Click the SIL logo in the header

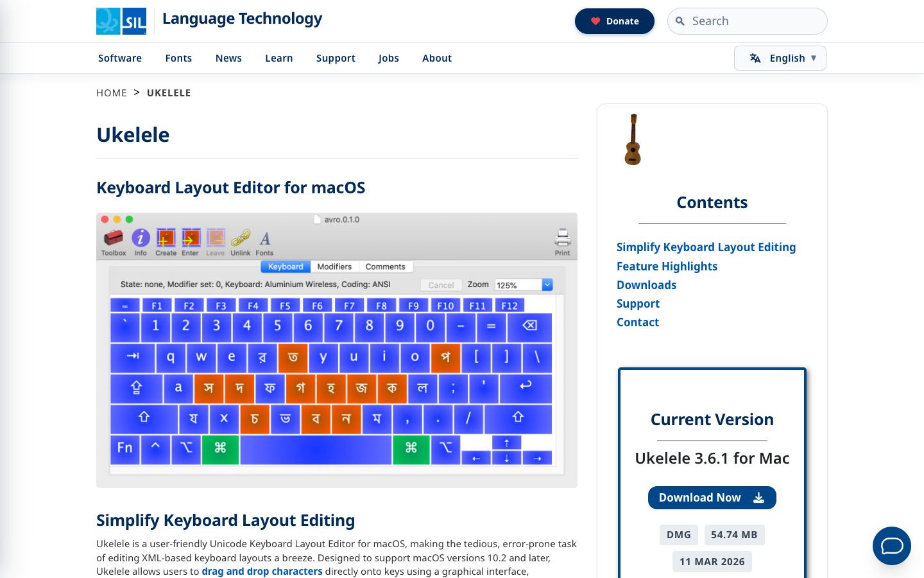(121, 21)
